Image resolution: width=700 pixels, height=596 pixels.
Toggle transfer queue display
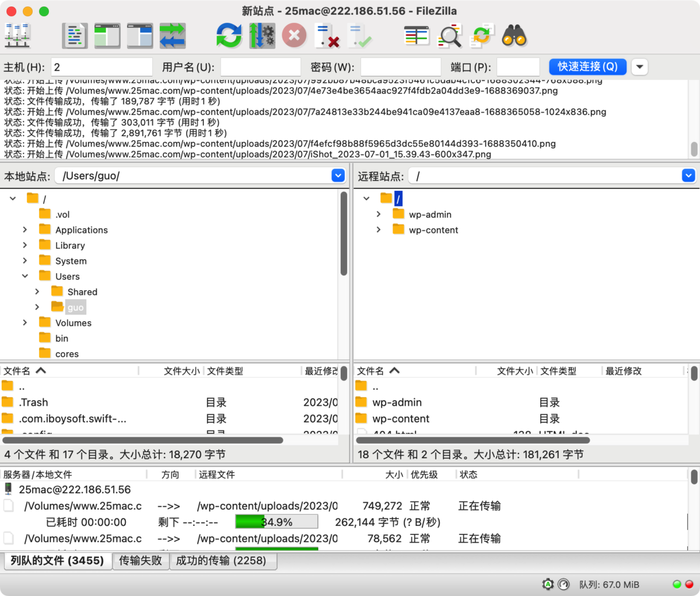coord(173,36)
